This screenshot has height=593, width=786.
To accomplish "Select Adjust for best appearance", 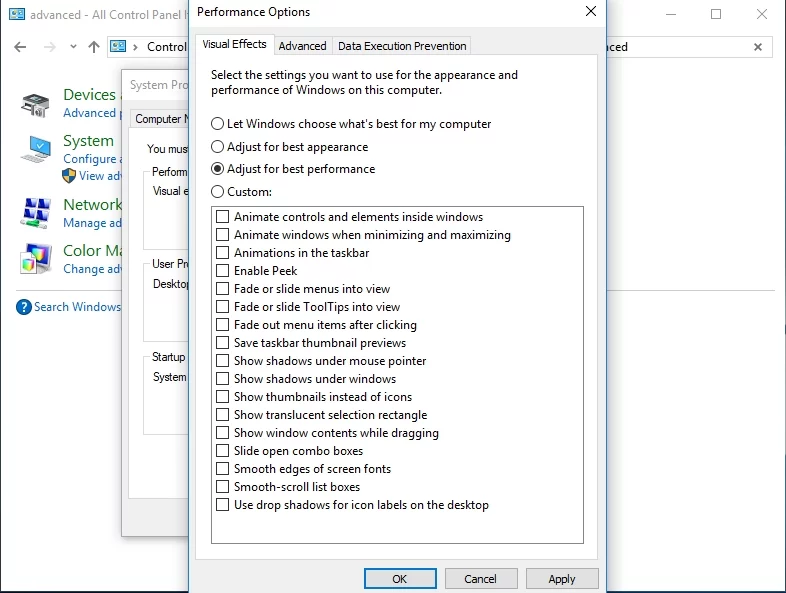I will pos(289,147).
